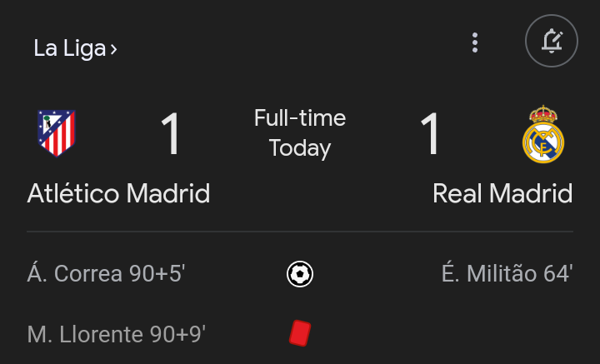Screen dimensions: 600x364
Task: Click the circular outline around the bell
Action: pyautogui.click(x=552, y=41)
